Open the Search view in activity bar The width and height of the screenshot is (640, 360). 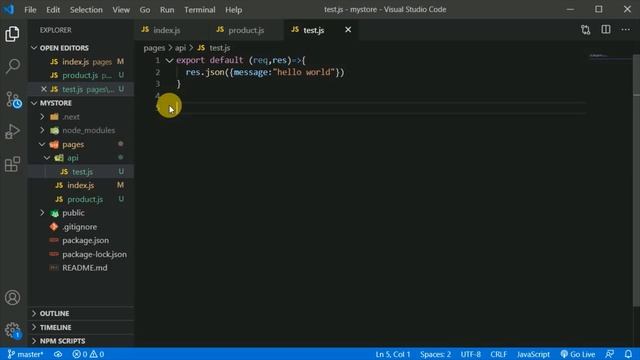pos(12,66)
